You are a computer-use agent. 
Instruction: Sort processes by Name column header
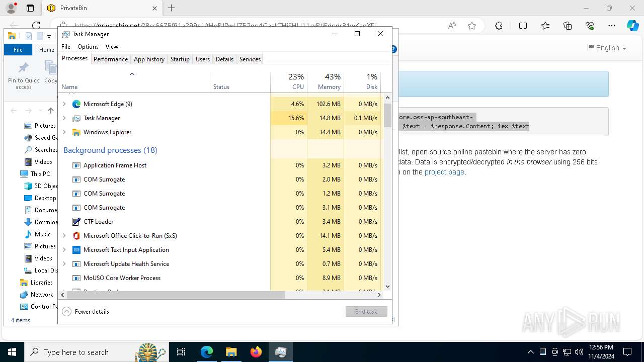(x=134, y=81)
